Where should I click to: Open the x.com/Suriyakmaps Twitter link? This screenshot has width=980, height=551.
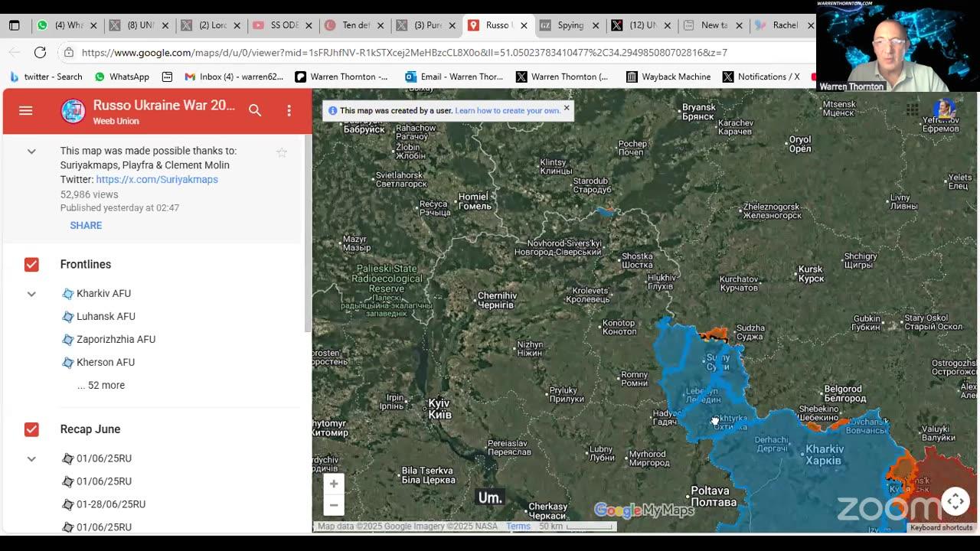tap(157, 180)
